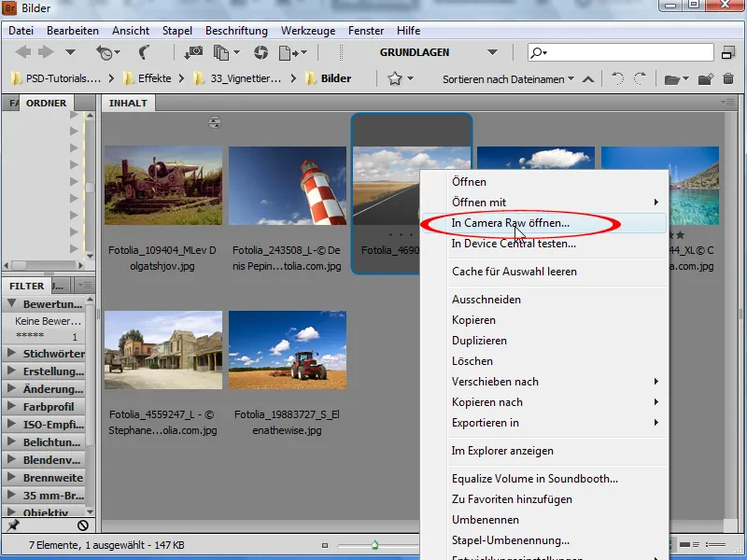Open the Öffnen mit submenu
The width and height of the screenshot is (747, 560).
click(544, 203)
